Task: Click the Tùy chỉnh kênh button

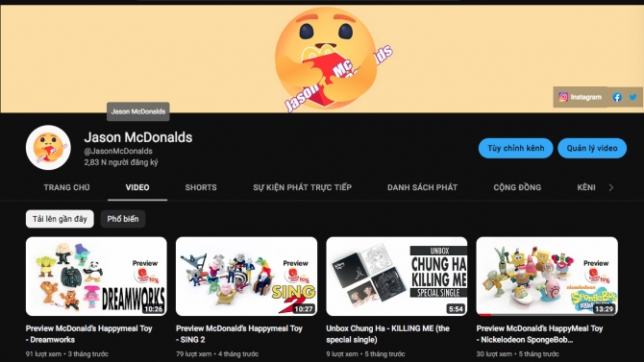Action: tap(515, 148)
